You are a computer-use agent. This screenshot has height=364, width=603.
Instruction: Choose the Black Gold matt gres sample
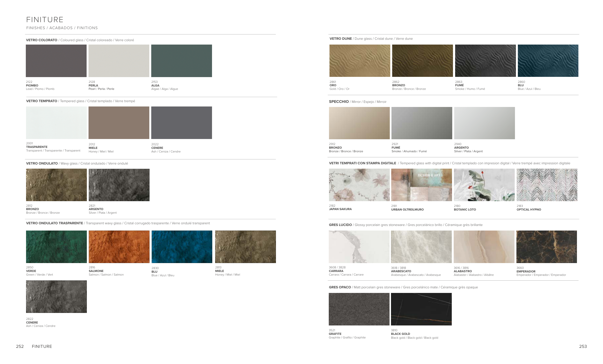coord(421,309)
